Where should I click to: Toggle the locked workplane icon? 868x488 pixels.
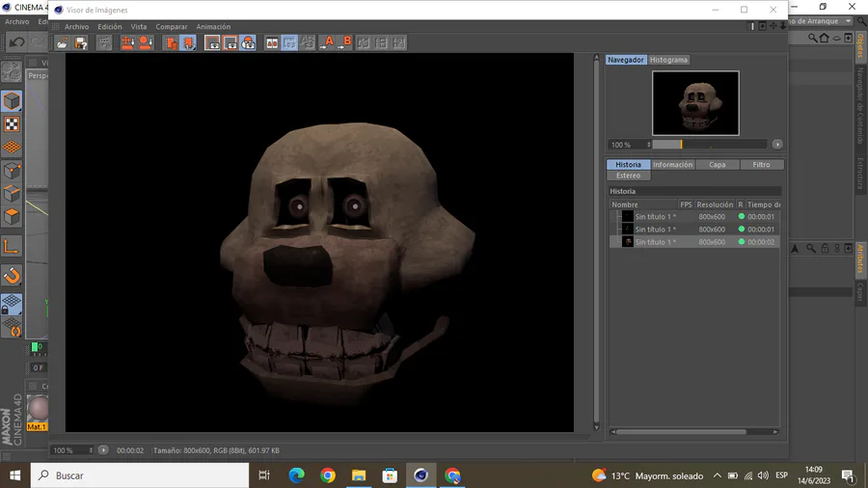pyautogui.click(x=12, y=305)
